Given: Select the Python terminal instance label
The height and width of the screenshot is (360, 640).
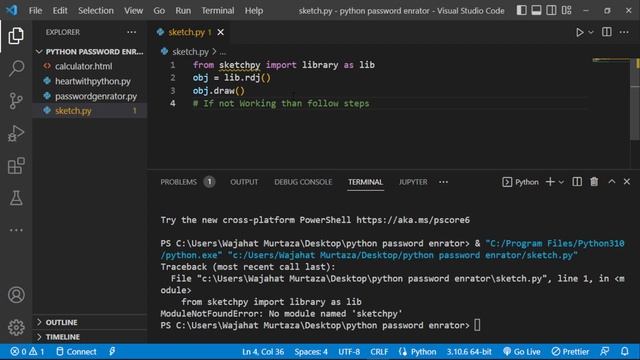Looking at the screenshot, I should (520, 182).
